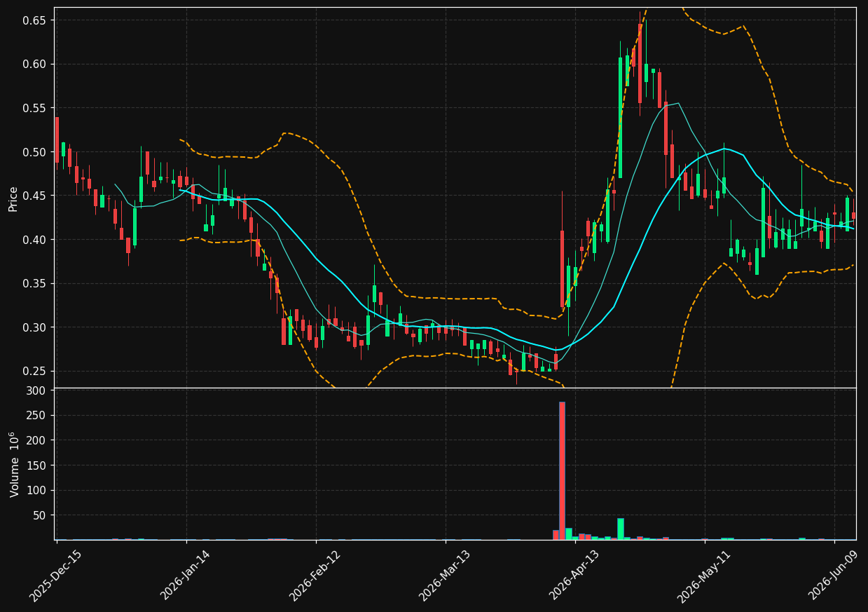Click the 2026-Jan-14 date label
868x612 pixels.
pos(186,576)
